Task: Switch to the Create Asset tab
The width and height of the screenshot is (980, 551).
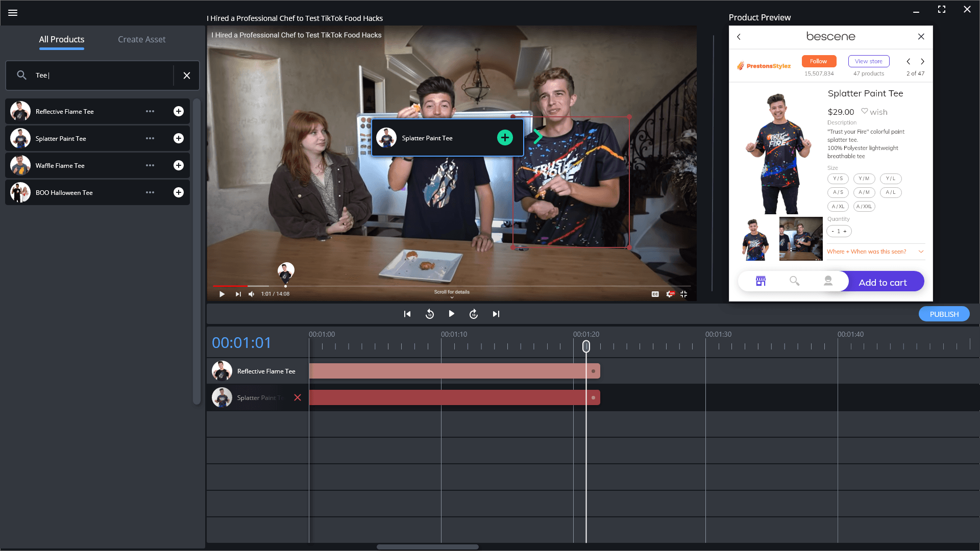Action: pyautogui.click(x=141, y=39)
